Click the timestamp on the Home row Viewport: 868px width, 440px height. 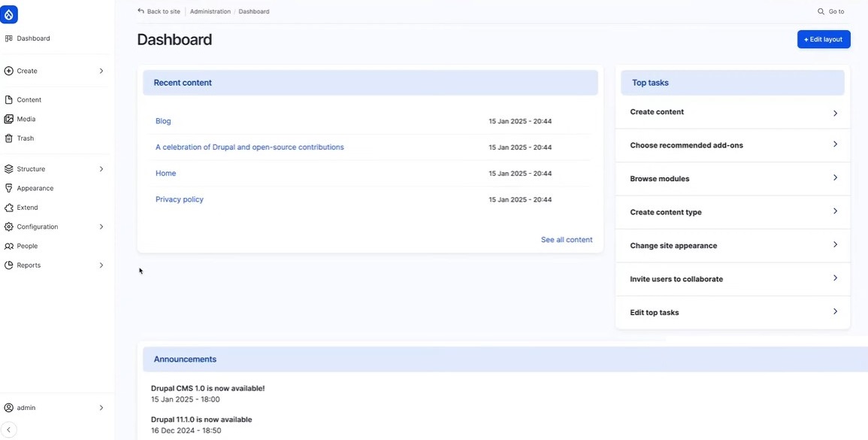coord(520,174)
